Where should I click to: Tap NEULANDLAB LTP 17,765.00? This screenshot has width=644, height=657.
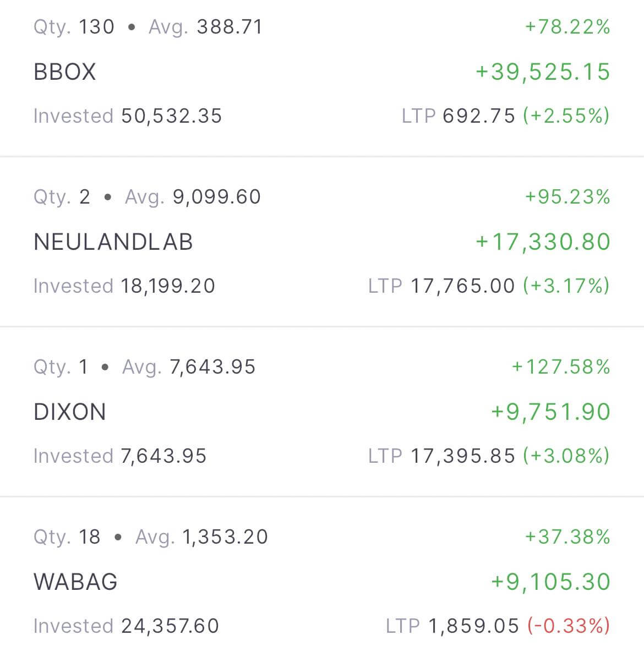click(462, 286)
